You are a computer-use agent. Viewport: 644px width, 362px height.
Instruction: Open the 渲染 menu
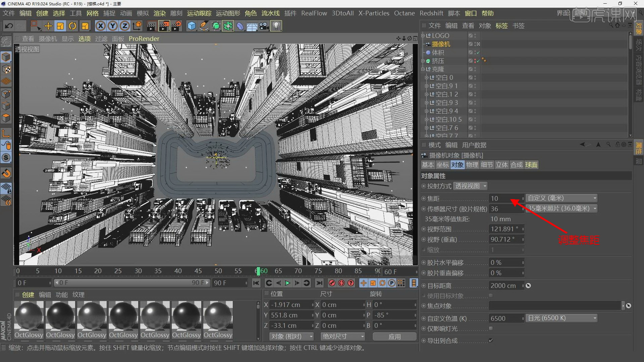pos(159,13)
